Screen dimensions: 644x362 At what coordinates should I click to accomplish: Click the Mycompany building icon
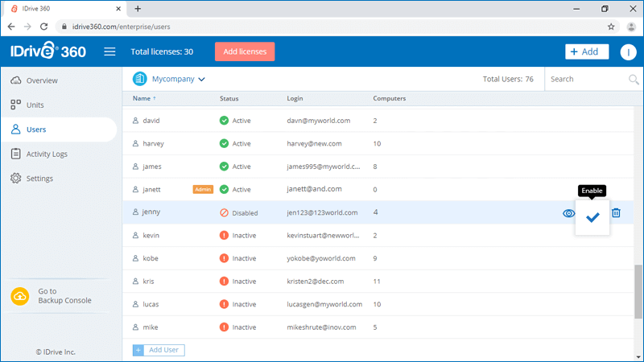tap(139, 79)
